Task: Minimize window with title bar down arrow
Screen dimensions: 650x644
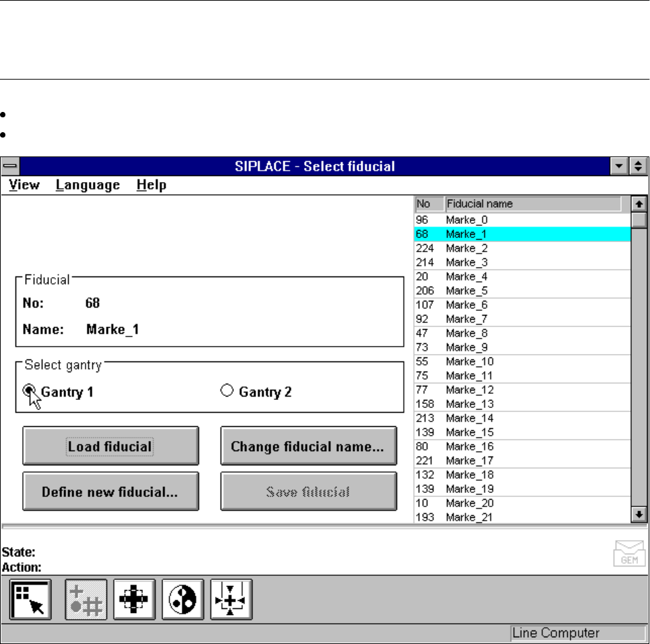Action: point(619,167)
